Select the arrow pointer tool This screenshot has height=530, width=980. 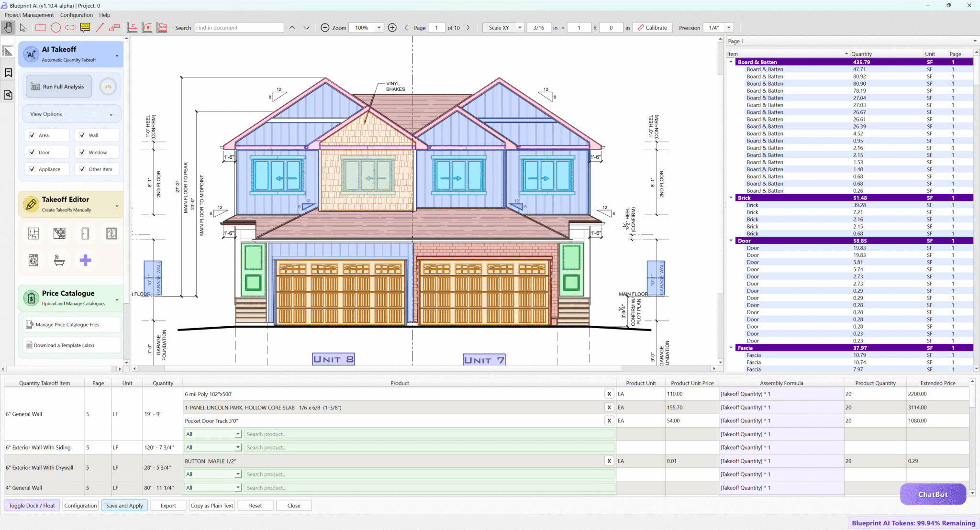[x=22, y=28]
